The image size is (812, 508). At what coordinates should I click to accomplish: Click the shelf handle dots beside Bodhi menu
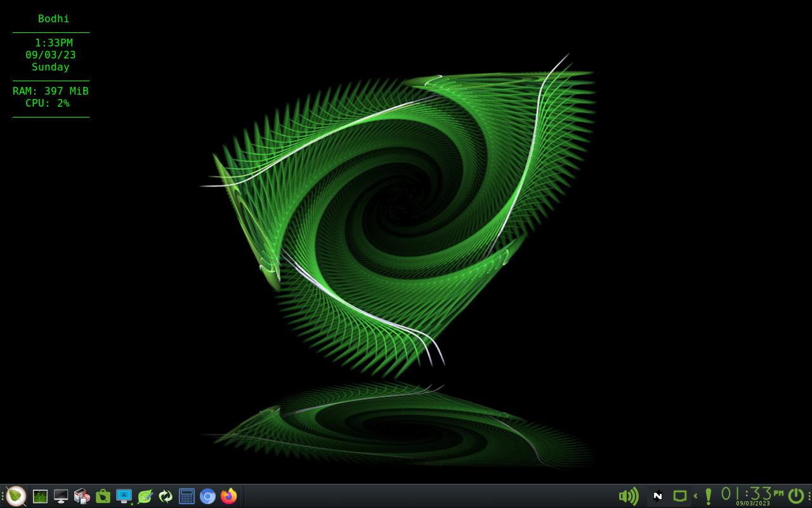pos(3,496)
